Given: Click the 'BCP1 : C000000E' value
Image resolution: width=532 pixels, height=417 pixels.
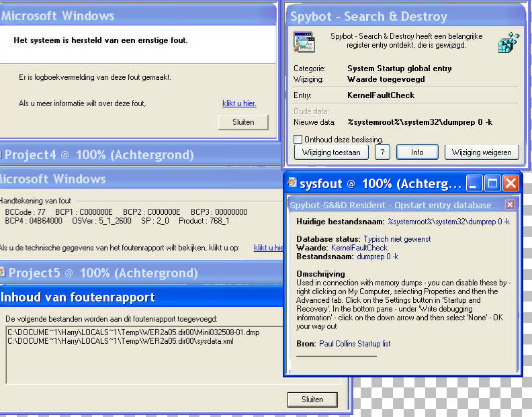Looking at the screenshot, I should (84, 212).
